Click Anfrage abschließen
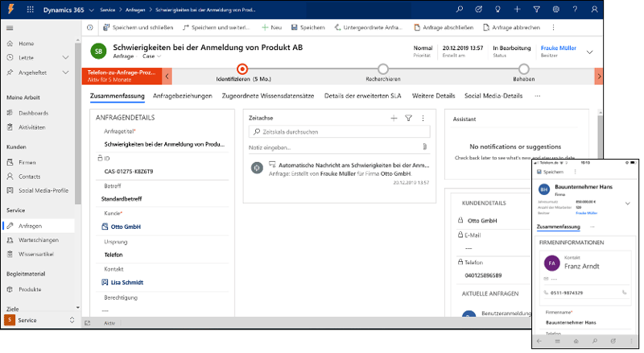 pos(444,27)
